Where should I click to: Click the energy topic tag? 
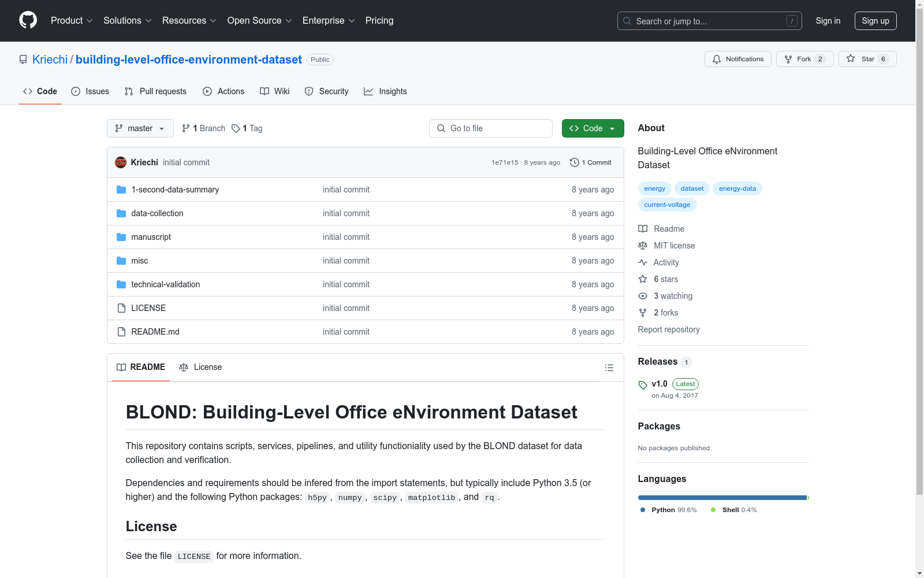(x=654, y=188)
